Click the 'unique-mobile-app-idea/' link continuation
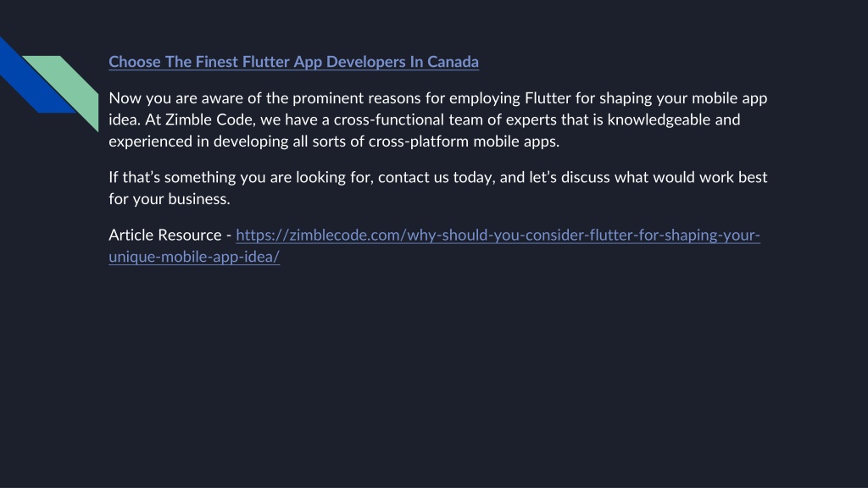The height and width of the screenshot is (488, 868). 194,257
